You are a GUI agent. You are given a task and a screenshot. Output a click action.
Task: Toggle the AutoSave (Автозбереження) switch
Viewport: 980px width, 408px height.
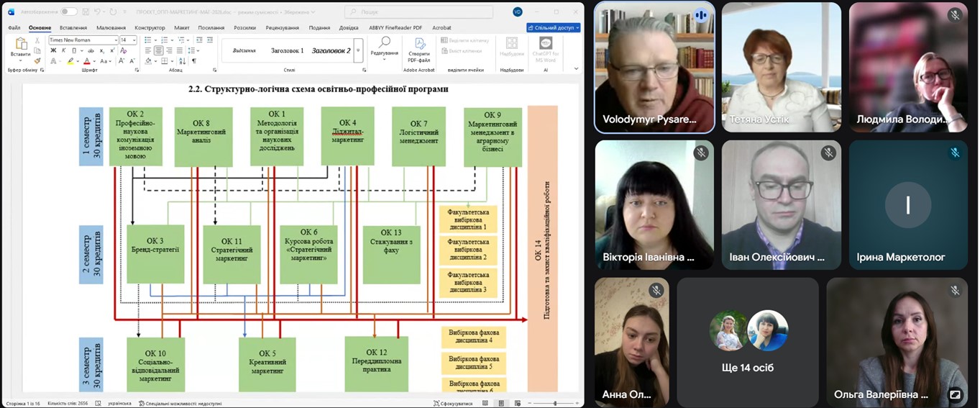[68, 12]
